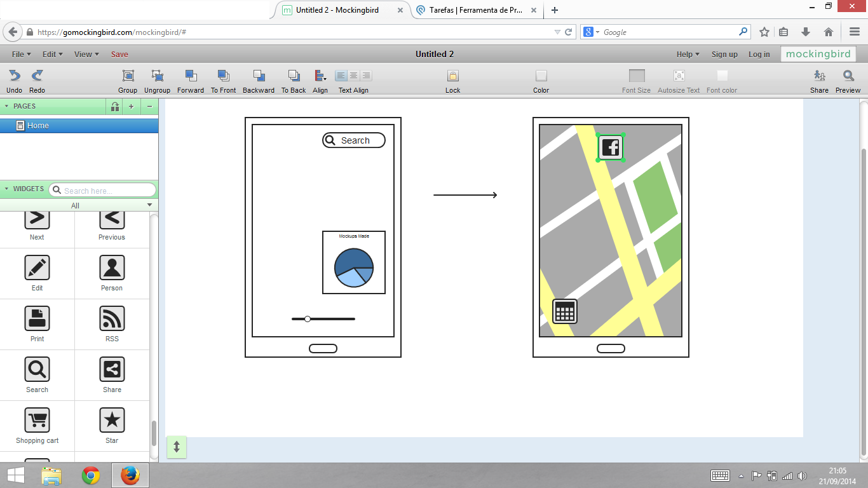The height and width of the screenshot is (488, 868).
Task: Toggle left text alignment
Action: [x=341, y=76]
